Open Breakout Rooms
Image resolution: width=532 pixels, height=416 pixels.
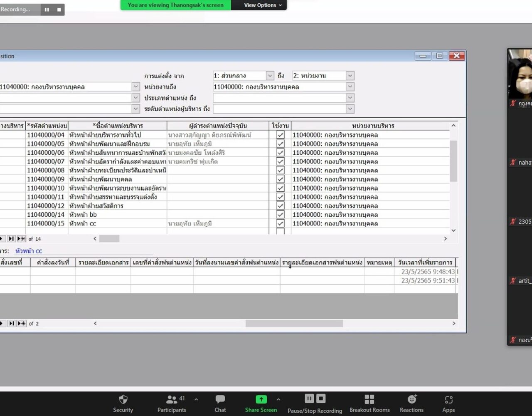tap(369, 404)
